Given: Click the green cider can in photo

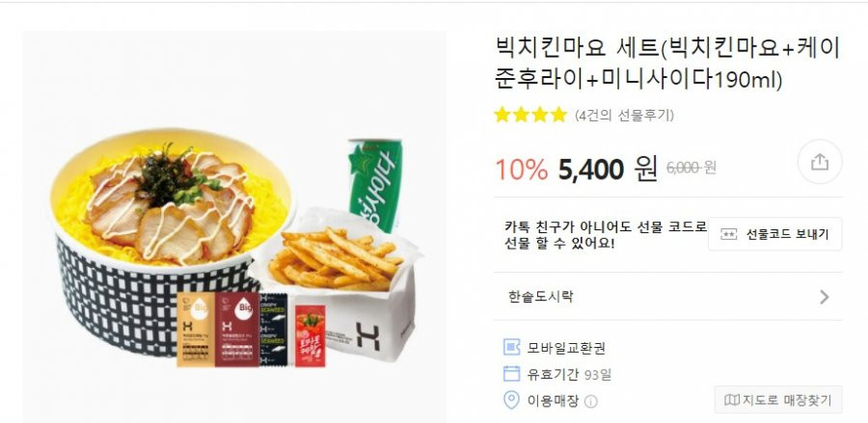Looking at the screenshot, I should (375, 184).
